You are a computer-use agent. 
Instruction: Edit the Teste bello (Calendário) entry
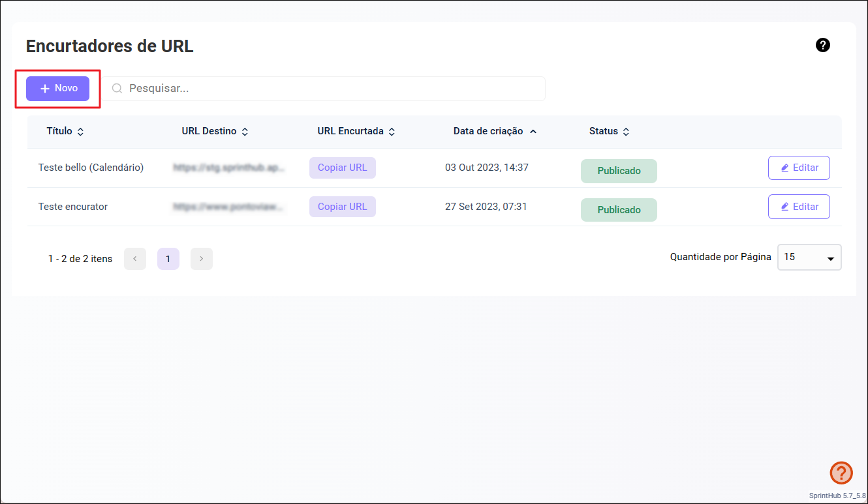tap(799, 168)
